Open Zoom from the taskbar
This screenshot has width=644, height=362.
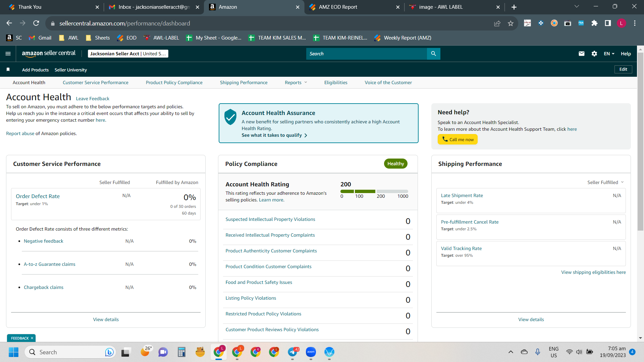click(311, 352)
